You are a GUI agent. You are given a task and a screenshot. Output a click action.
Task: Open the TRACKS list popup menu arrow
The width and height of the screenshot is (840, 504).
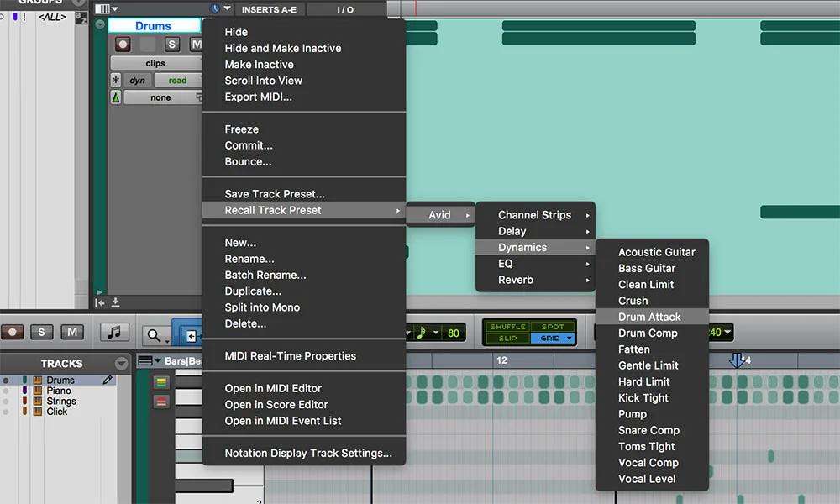[122, 364]
